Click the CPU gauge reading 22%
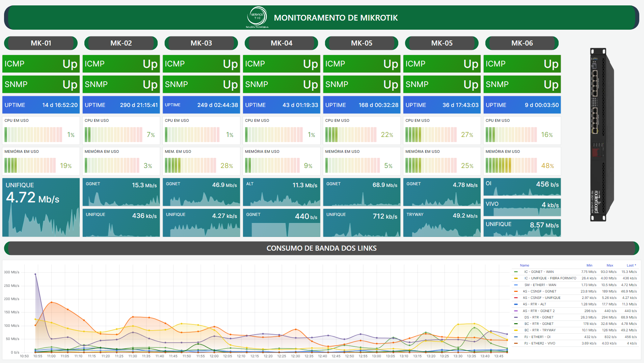Screen dimensions: 644x363 coord(362,131)
